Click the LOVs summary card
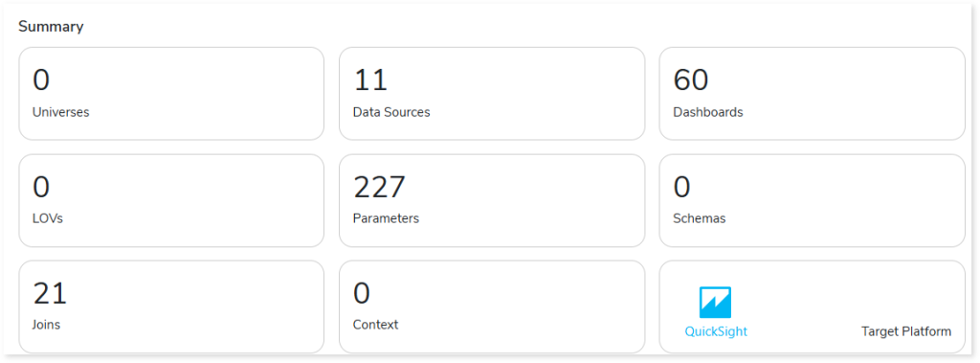Viewport: 980px width, 363px height. pyautogui.click(x=171, y=201)
